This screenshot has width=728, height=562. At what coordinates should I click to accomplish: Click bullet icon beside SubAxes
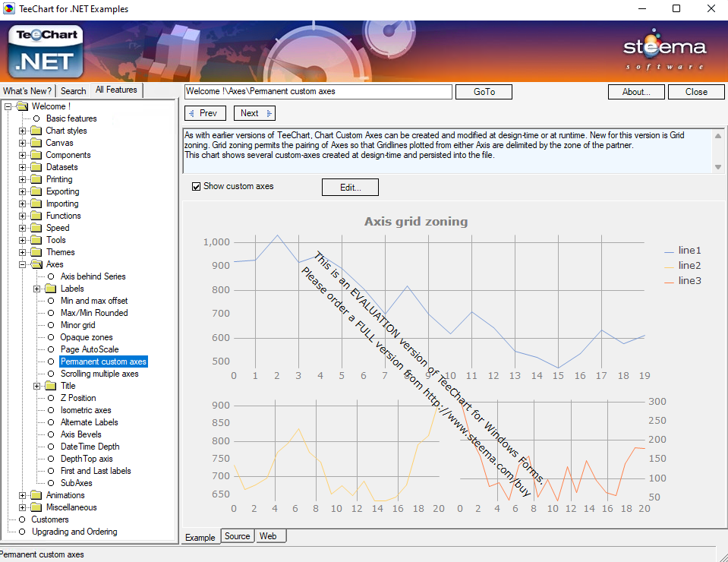(51, 483)
